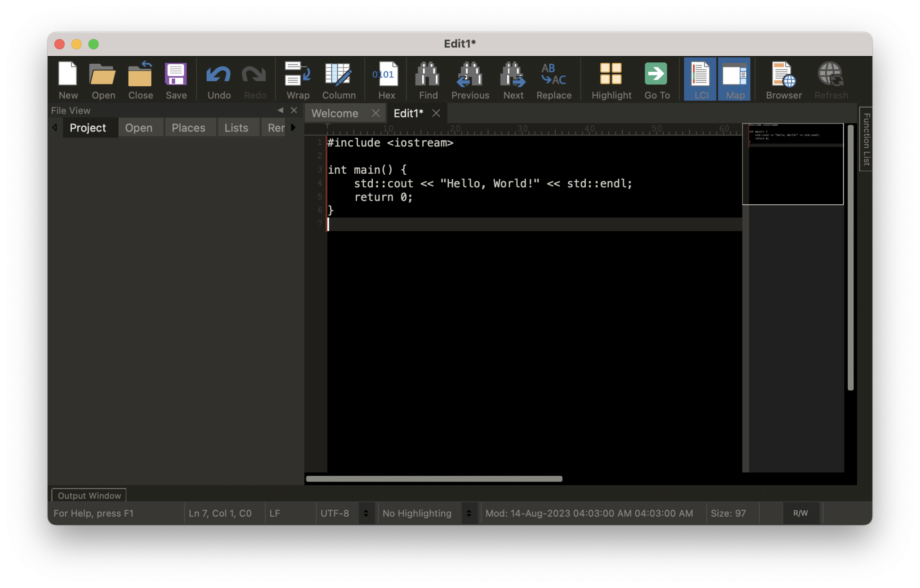Open the Replace tool
Image resolution: width=920 pixels, height=588 pixels.
coord(554,79)
